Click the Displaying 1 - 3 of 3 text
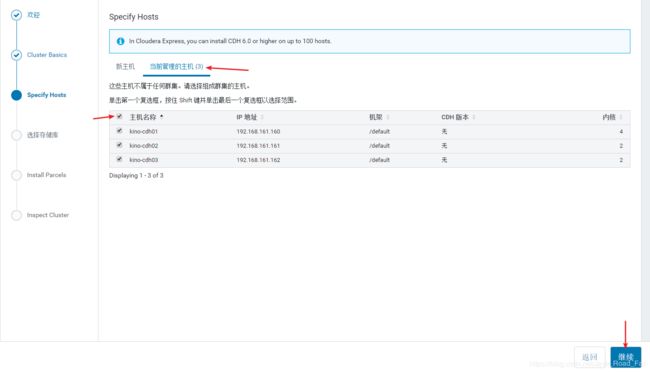The width and height of the screenshot is (650, 372). coord(136,175)
